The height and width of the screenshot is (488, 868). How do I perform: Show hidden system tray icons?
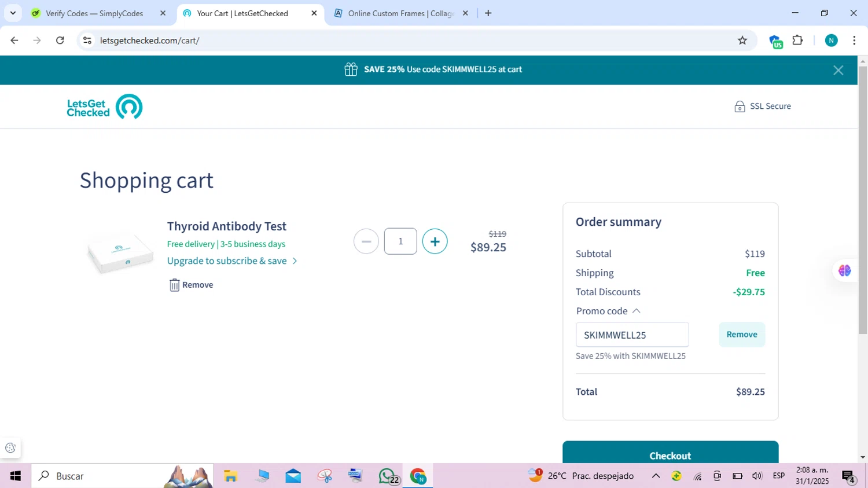tap(656, 476)
